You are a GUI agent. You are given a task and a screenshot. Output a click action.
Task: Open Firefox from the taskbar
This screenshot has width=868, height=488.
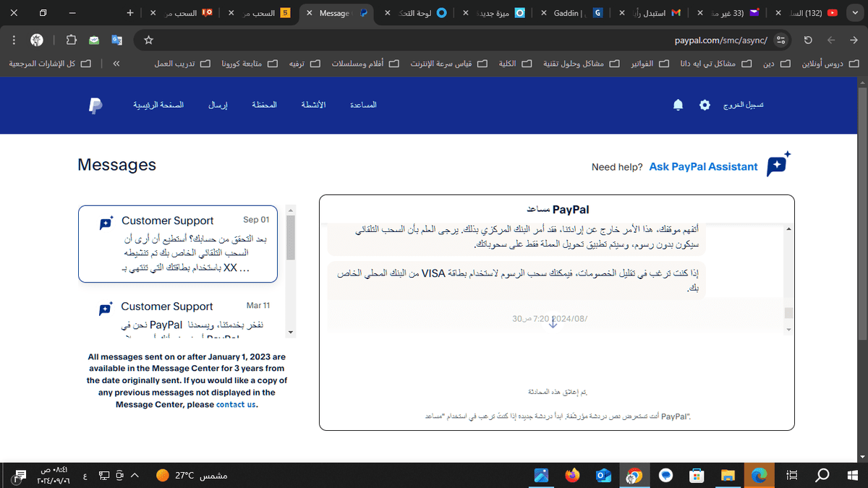pyautogui.click(x=573, y=476)
